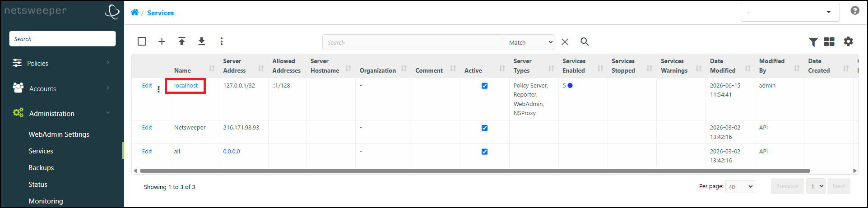Viewport: 868px width, 208px height.
Task: Open the three-dot more options toolbar menu
Action: (222, 42)
